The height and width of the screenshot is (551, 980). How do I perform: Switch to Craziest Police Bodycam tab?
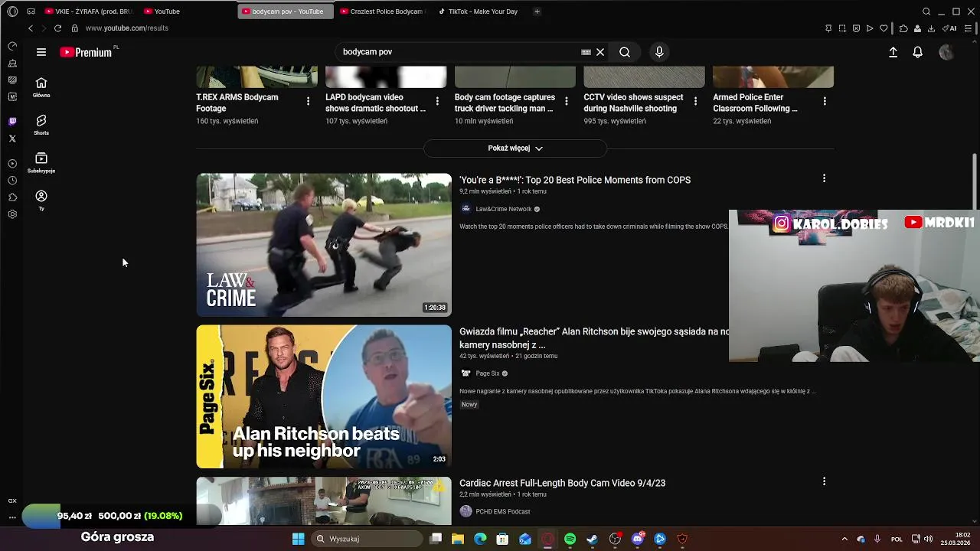click(x=384, y=11)
